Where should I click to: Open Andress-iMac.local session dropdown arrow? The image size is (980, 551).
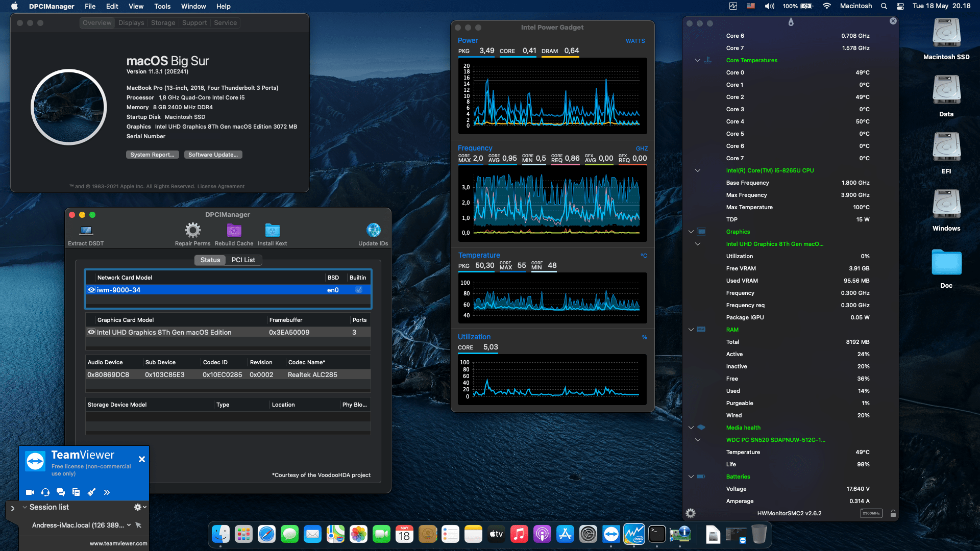point(129,525)
